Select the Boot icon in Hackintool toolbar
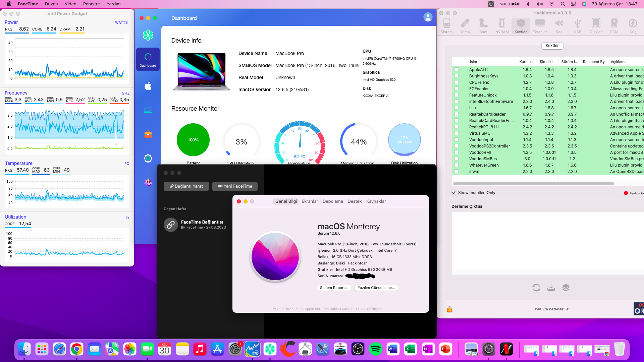 (483, 26)
